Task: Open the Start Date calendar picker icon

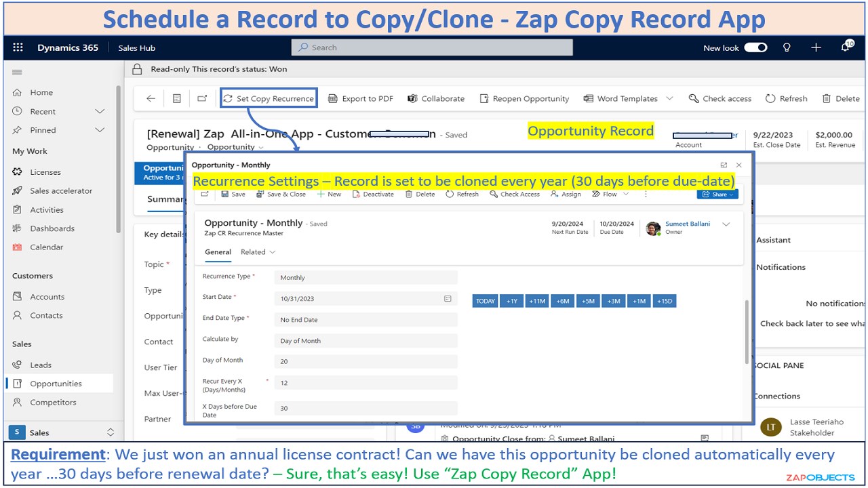Action: click(448, 298)
